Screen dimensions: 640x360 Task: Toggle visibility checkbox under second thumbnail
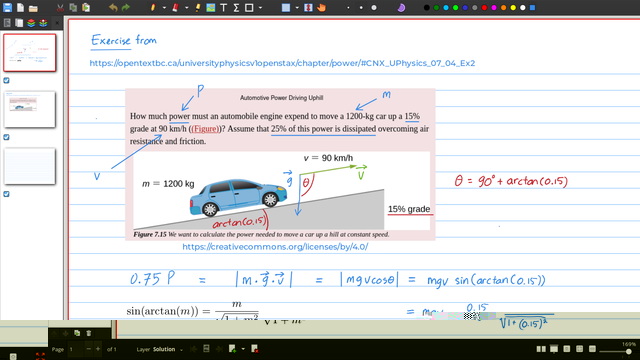7,137
